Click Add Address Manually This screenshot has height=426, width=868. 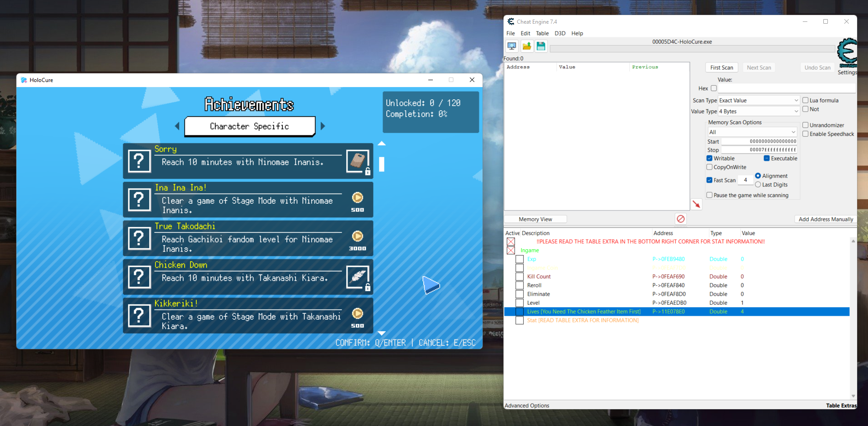[826, 219]
